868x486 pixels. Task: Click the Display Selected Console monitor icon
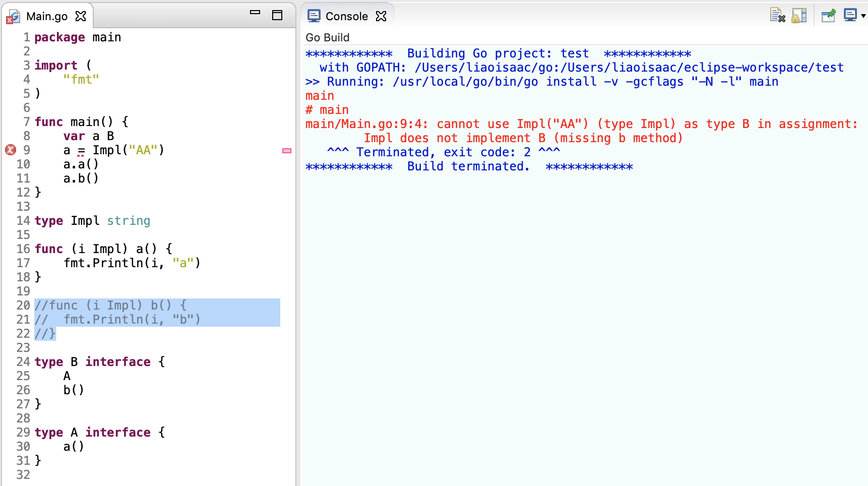[850, 16]
